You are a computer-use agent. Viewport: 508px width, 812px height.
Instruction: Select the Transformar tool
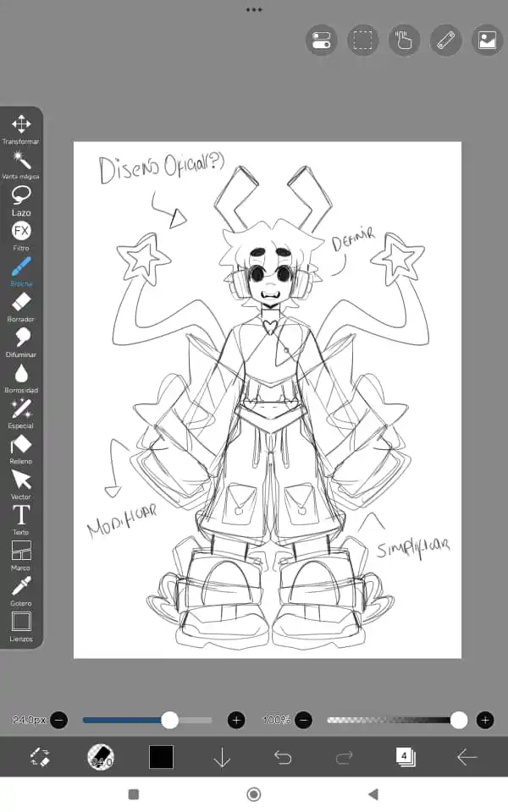click(21, 125)
